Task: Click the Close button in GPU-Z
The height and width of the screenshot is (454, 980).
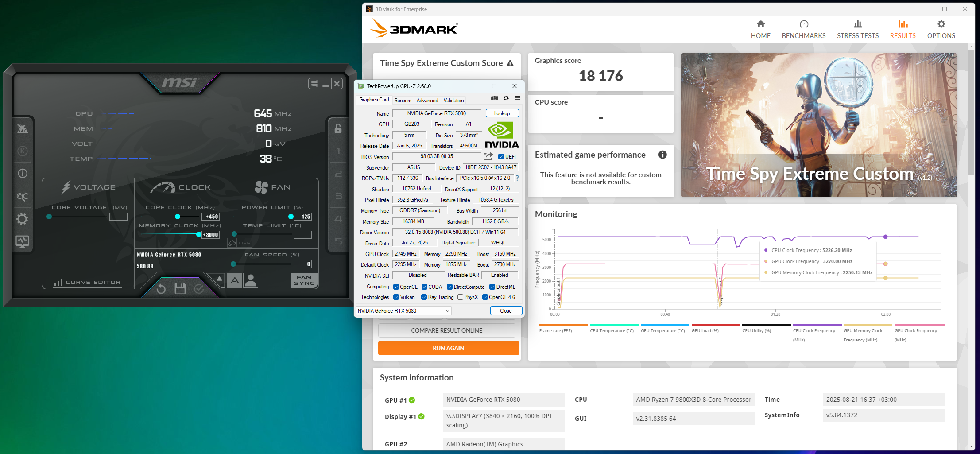Action: (506, 311)
